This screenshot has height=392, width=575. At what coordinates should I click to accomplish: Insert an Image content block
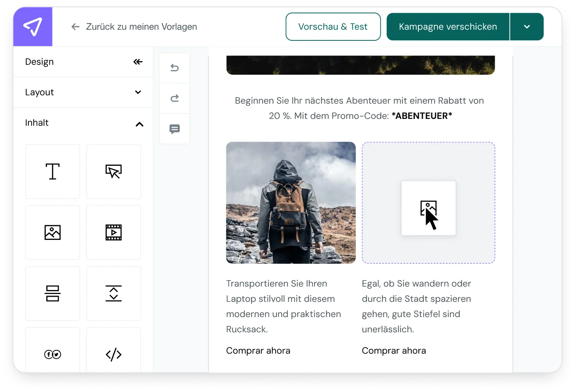point(52,232)
